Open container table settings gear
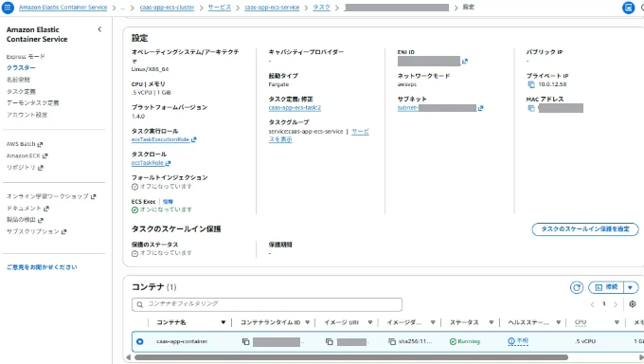 pos(632,304)
